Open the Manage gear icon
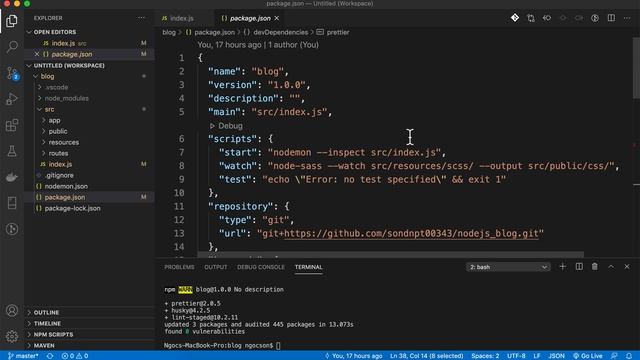 coord(12,336)
